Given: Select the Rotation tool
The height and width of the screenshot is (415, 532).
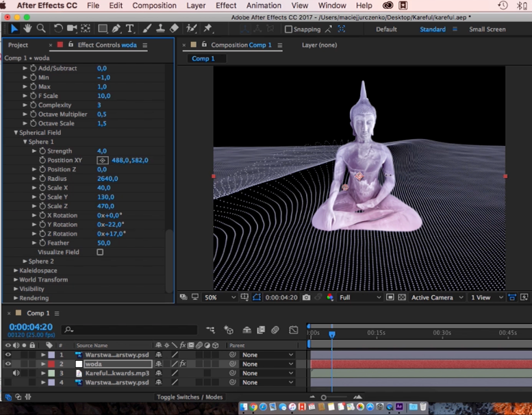Looking at the screenshot, I should (x=58, y=29).
